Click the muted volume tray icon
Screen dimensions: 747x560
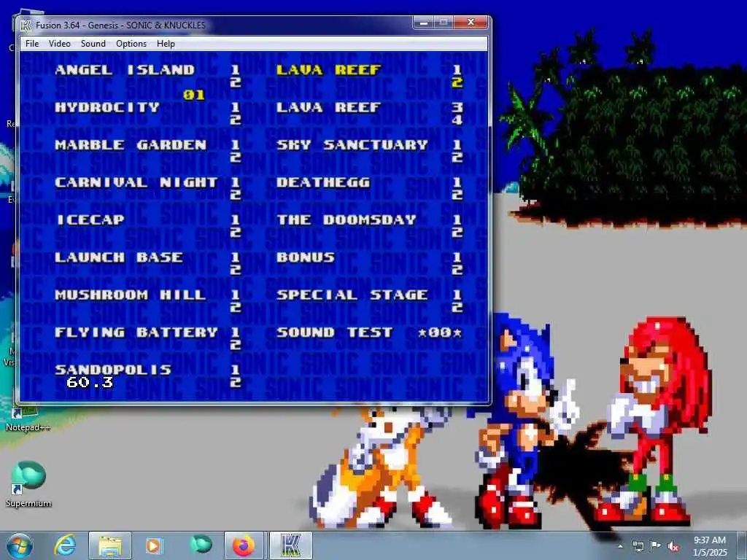click(673, 546)
